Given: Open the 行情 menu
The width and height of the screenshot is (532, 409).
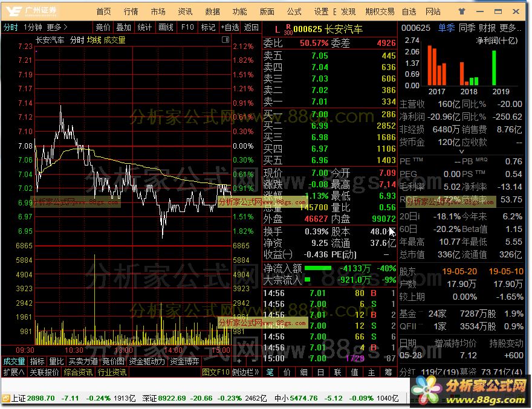Looking at the screenshot, I should pos(131,11).
